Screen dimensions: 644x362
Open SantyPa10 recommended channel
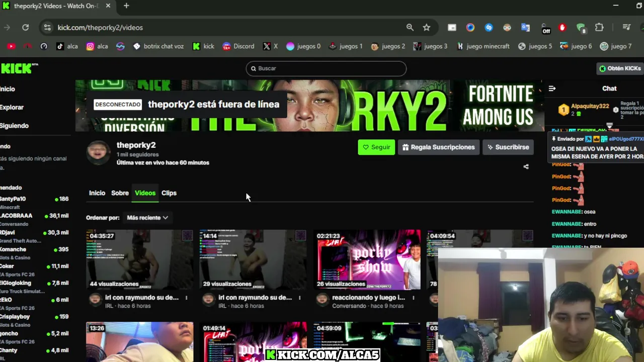click(x=34, y=203)
